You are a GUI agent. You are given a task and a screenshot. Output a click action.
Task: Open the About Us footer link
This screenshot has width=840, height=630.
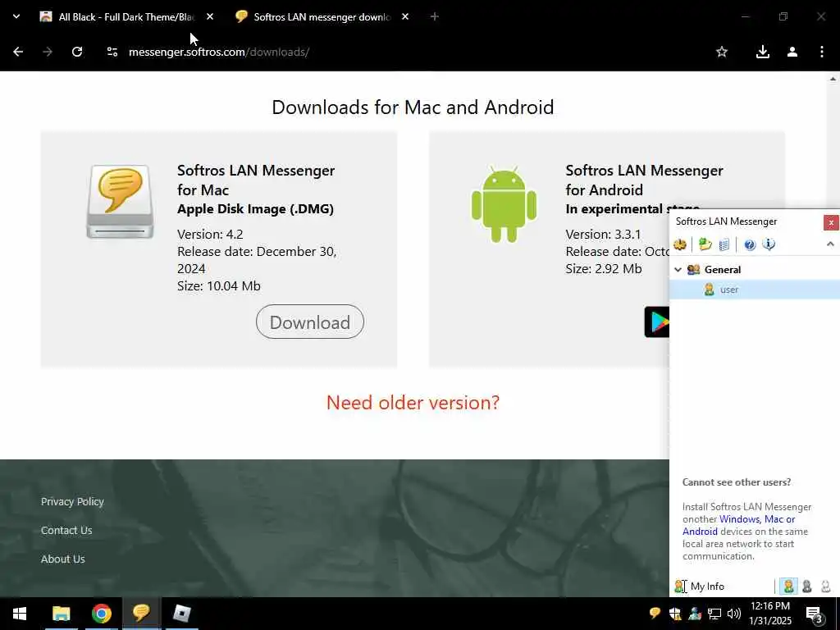click(62, 559)
